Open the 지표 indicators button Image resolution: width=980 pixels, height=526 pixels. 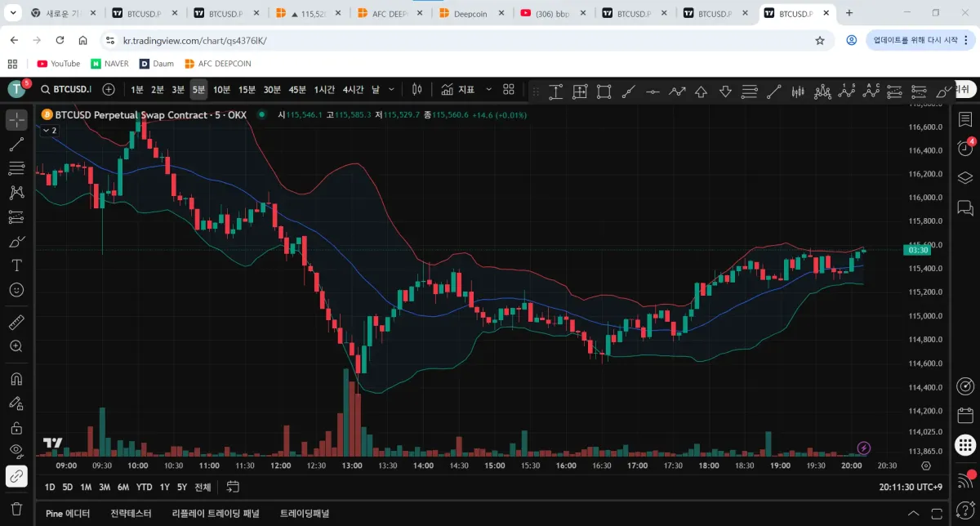[458, 89]
